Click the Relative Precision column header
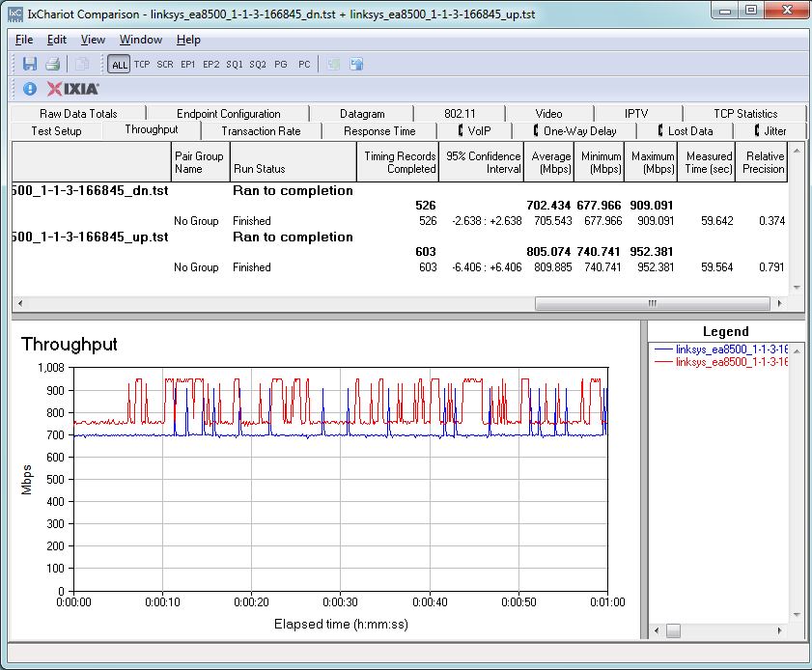 pyautogui.click(x=761, y=162)
